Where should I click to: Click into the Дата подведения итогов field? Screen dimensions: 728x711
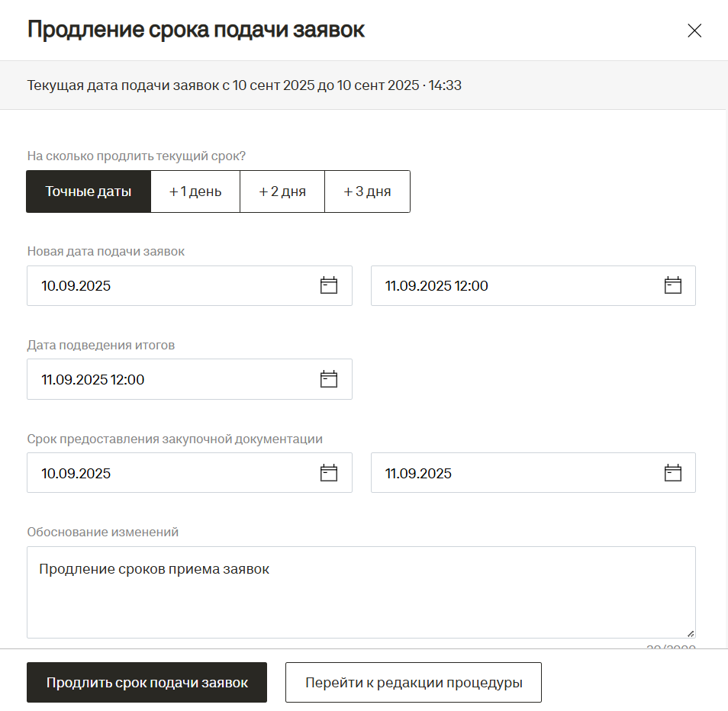click(168, 380)
